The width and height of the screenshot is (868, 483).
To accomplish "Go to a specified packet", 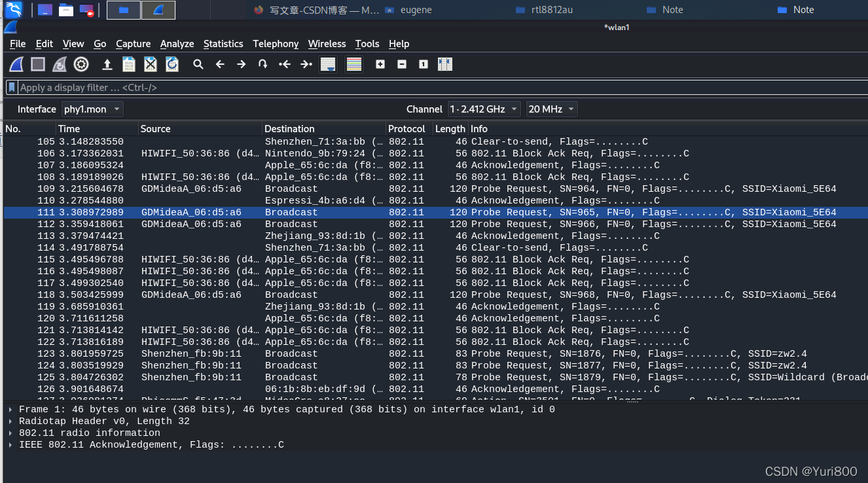I will pyautogui.click(x=262, y=64).
